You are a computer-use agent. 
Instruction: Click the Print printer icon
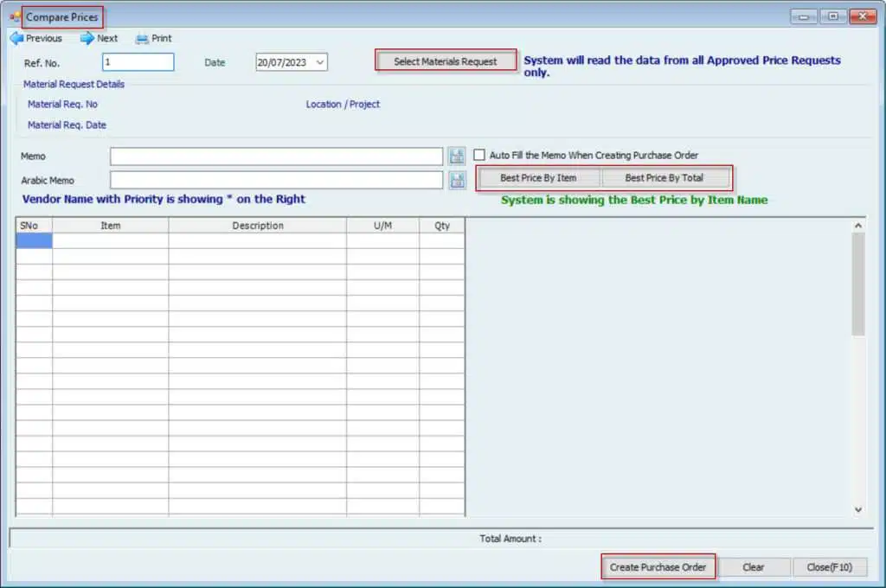[x=142, y=38]
